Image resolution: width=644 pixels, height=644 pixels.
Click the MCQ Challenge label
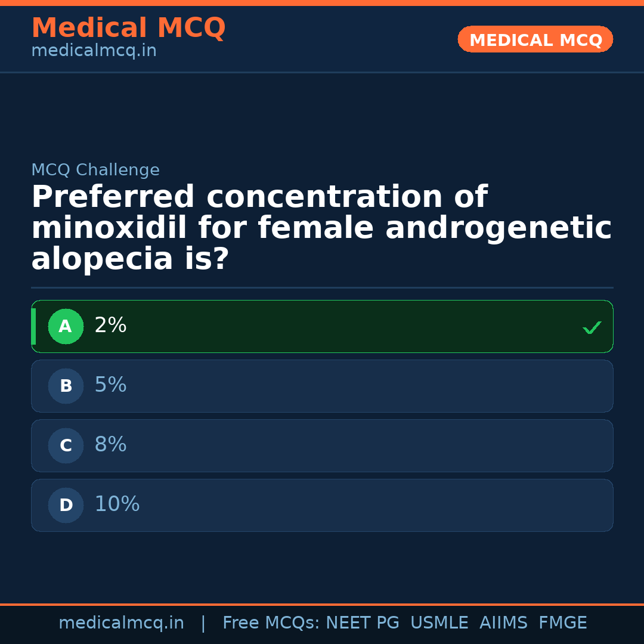coord(95,171)
